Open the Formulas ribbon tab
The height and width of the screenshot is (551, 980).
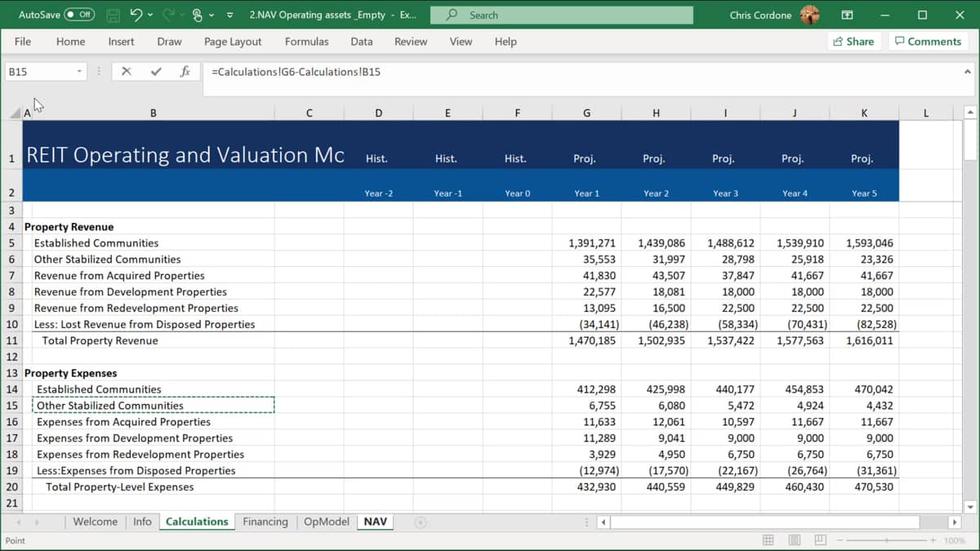[x=306, y=42]
